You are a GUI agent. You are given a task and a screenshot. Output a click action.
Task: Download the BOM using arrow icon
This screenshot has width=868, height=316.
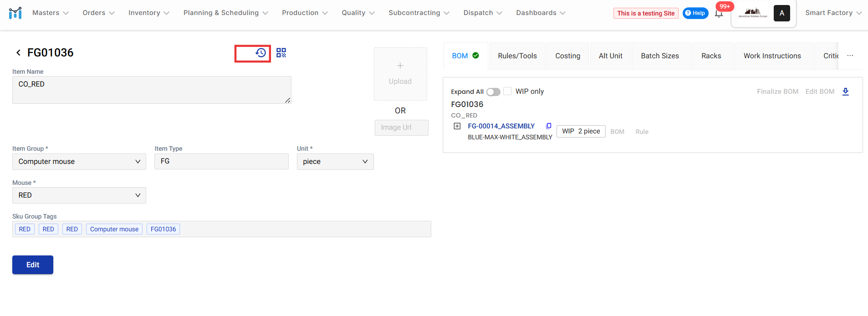point(845,92)
